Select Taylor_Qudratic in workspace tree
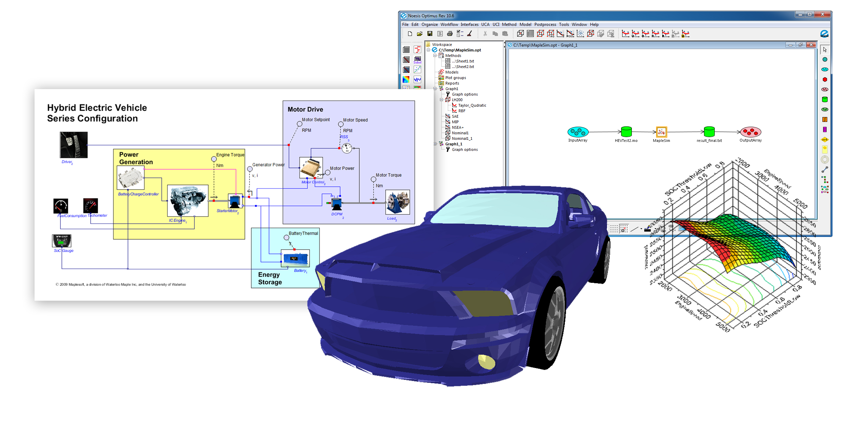 tap(472, 105)
